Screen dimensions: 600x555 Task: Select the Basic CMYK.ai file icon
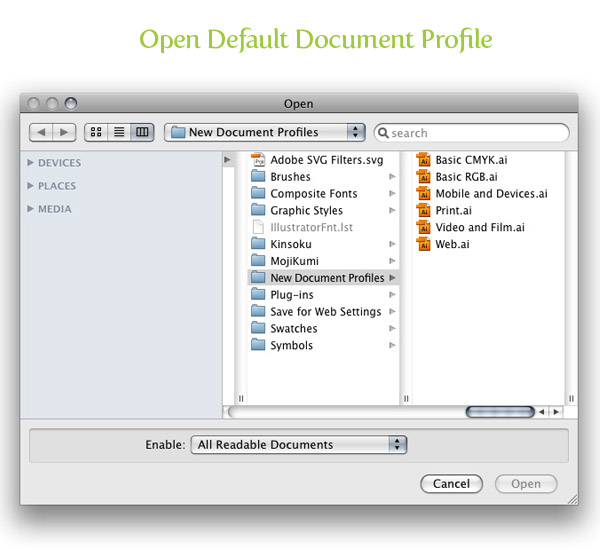point(423,160)
